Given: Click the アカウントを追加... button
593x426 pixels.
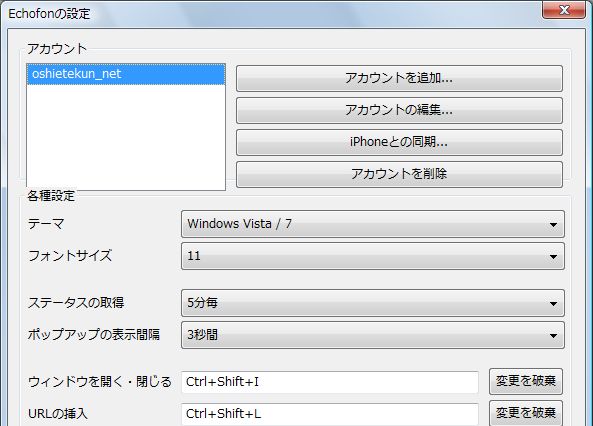Looking at the screenshot, I should click(399, 78).
